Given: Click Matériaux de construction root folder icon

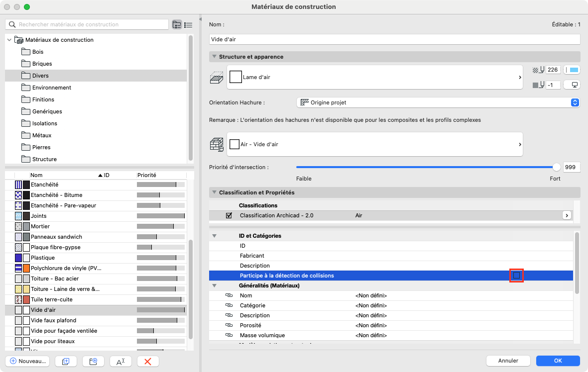Looking at the screenshot, I should tap(19, 40).
